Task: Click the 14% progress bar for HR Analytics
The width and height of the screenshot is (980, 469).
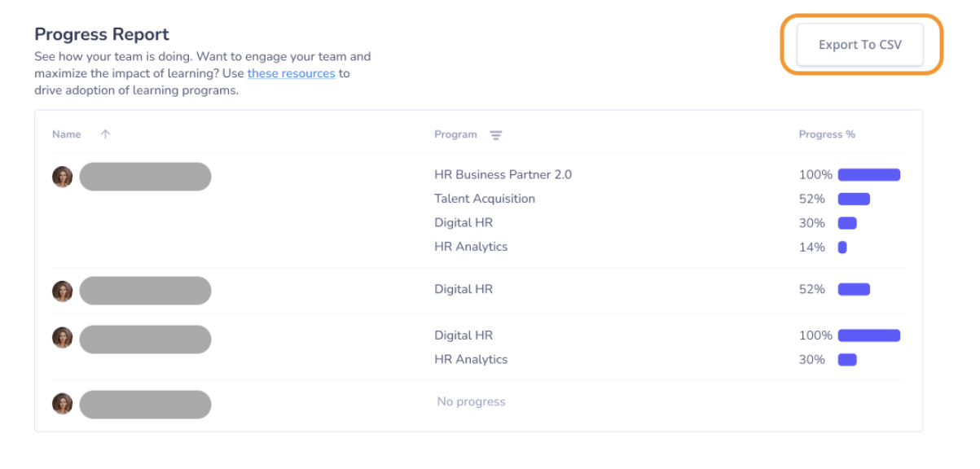Action: coord(842,247)
